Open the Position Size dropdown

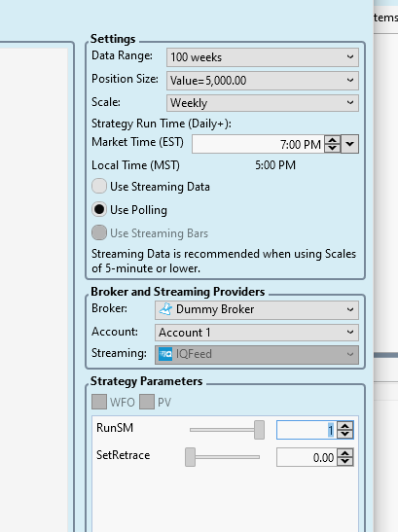tap(262, 81)
